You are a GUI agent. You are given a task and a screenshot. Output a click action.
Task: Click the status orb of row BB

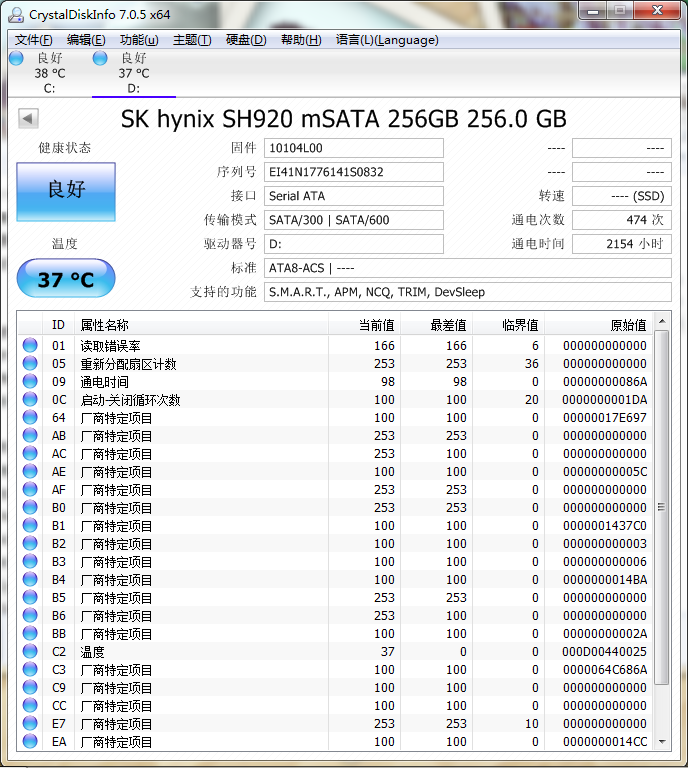[x=30, y=633]
